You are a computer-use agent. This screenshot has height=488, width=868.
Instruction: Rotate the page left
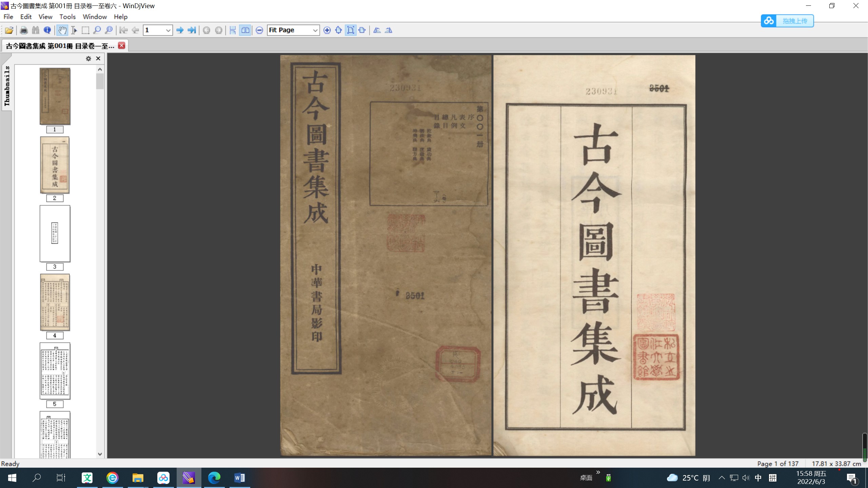377,30
